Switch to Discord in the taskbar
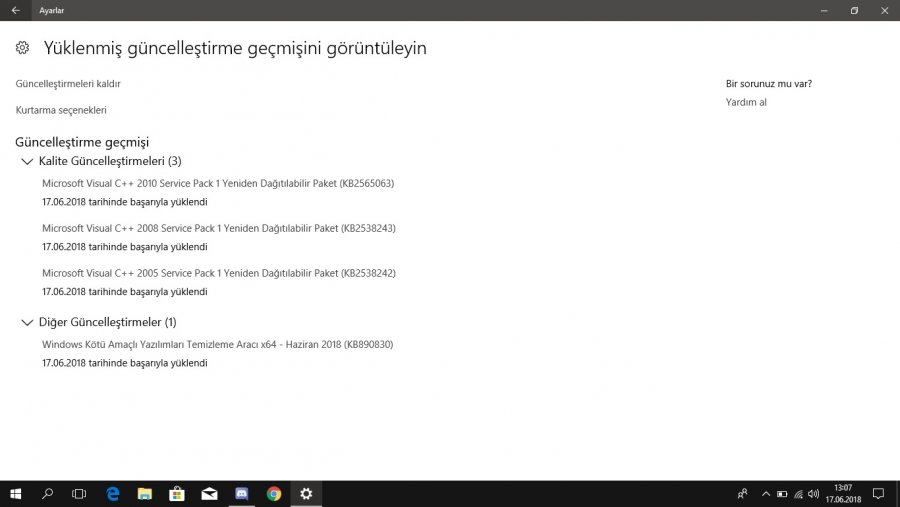 coord(242,494)
